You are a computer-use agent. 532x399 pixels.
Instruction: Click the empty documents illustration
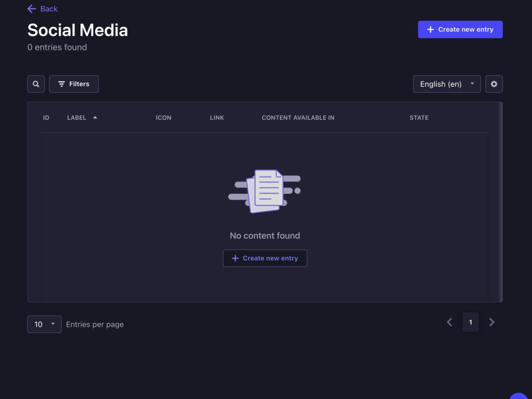[x=264, y=192]
